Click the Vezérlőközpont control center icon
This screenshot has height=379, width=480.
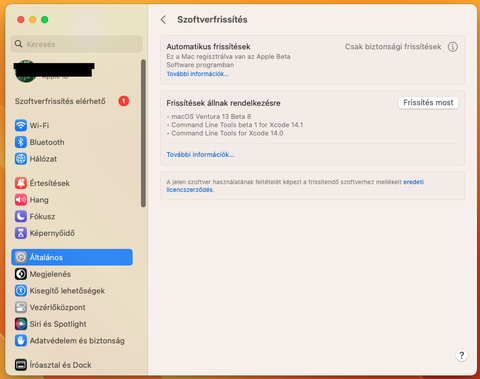click(x=21, y=307)
